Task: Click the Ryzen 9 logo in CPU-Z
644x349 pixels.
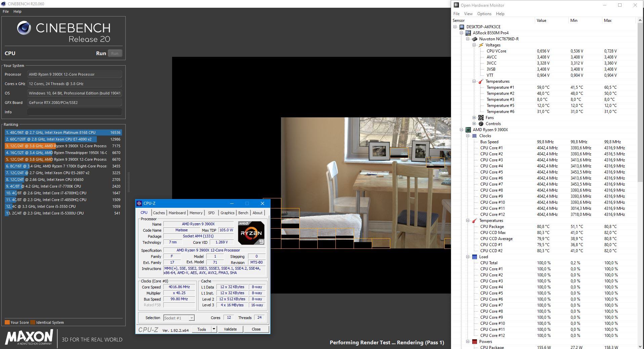Action: click(x=251, y=233)
